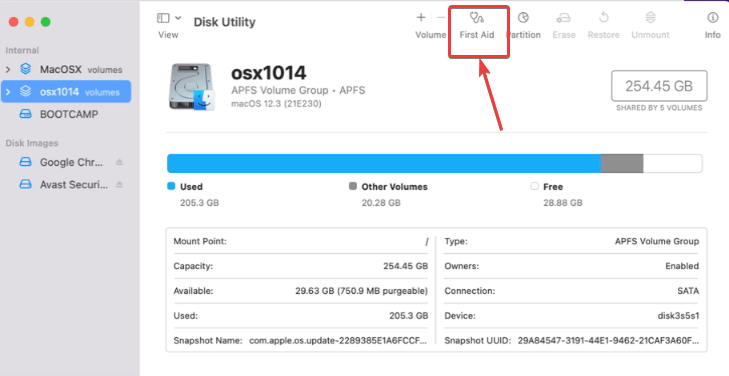Click the Type 'APFS Volume Group' value

(x=657, y=241)
